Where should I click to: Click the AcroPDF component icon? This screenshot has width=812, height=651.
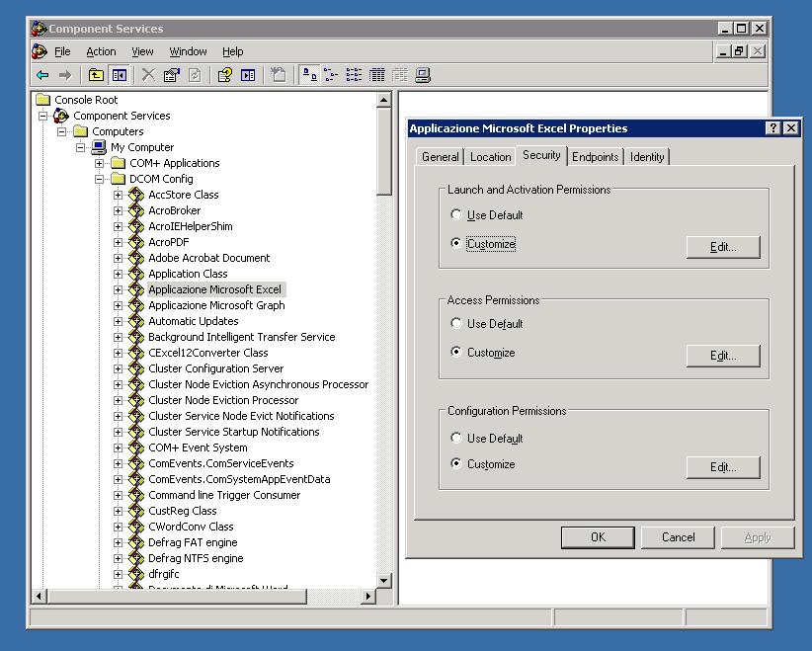pyautogui.click(x=136, y=242)
